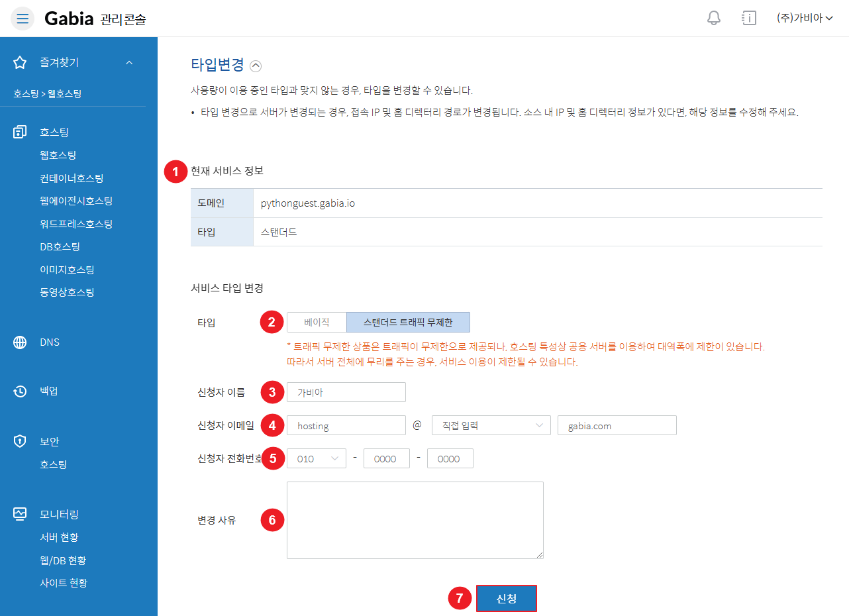Screen dimensions: 849x616
Task: Click the 모니터링 sidebar section label
Action: [60, 514]
